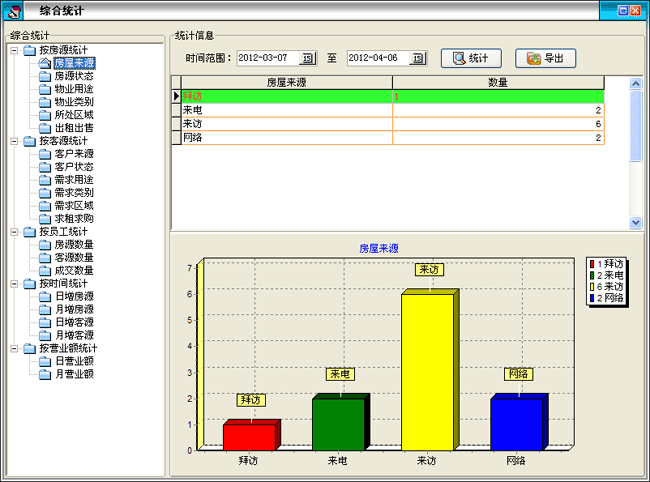650x482 pixels.
Task: Click the 出租出售 folder icon
Action: coord(45,128)
